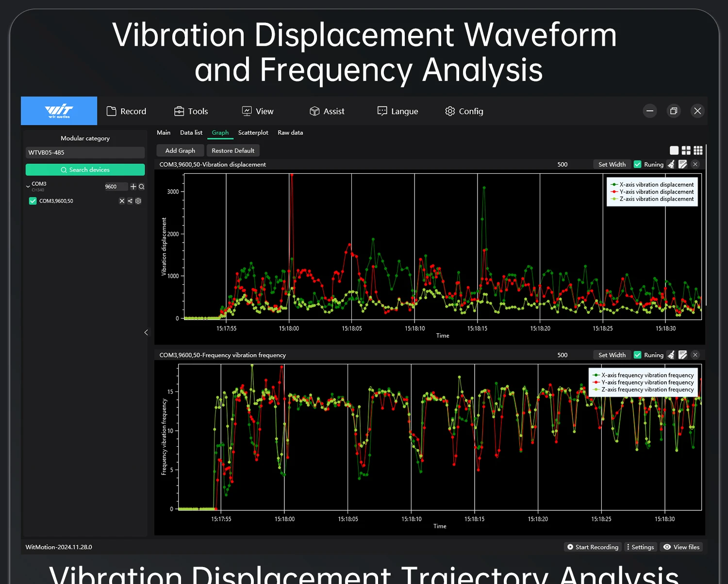Click the magnifier icon next to the COM3 baud rate
728x584 pixels.
click(141, 186)
